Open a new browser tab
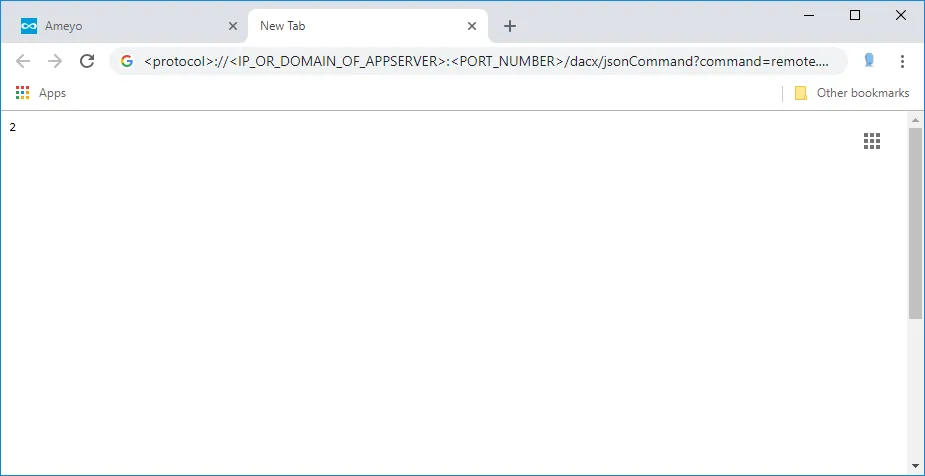The width and height of the screenshot is (925, 476). pyautogui.click(x=510, y=26)
